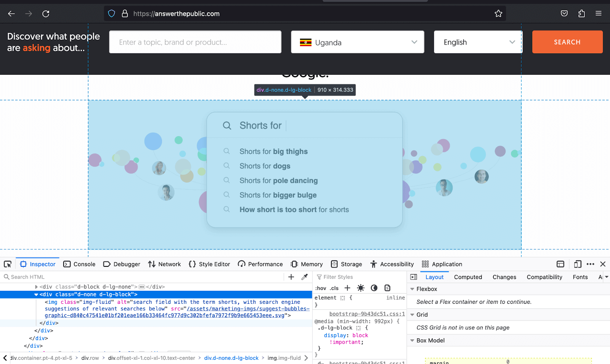
Task: Simulate dark color scheme with moon icon
Action: point(374,288)
